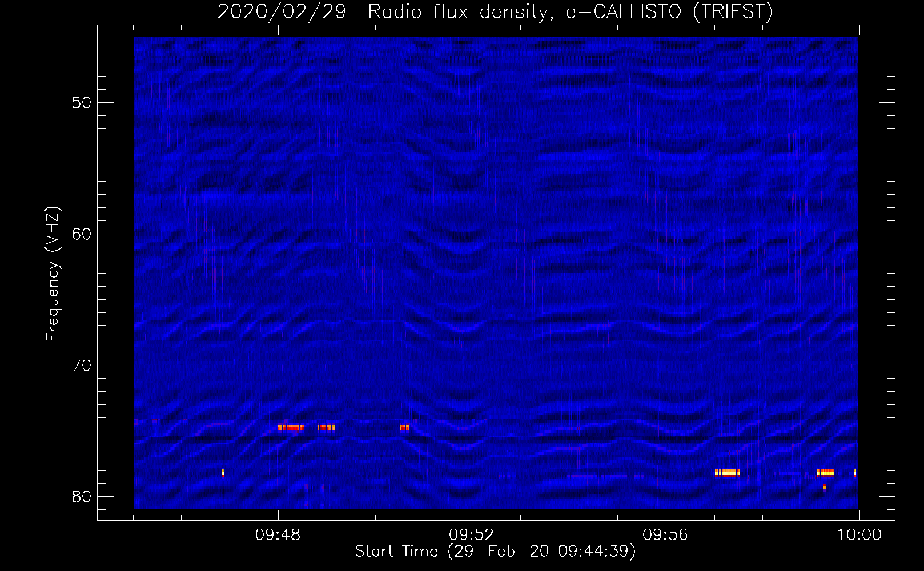Click the '10:00' time tick label
The height and width of the screenshot is (571, 924).
pyautogui.click(x=859, y=535)
